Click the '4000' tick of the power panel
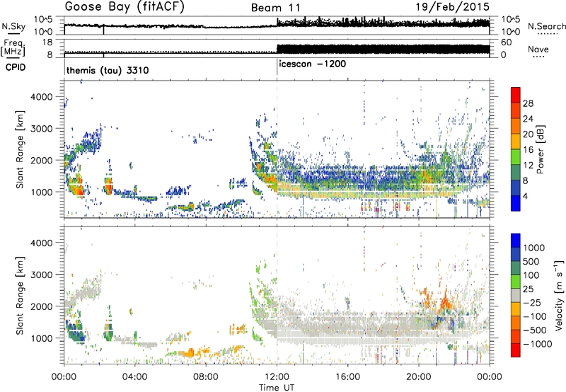 click(42, 97)
